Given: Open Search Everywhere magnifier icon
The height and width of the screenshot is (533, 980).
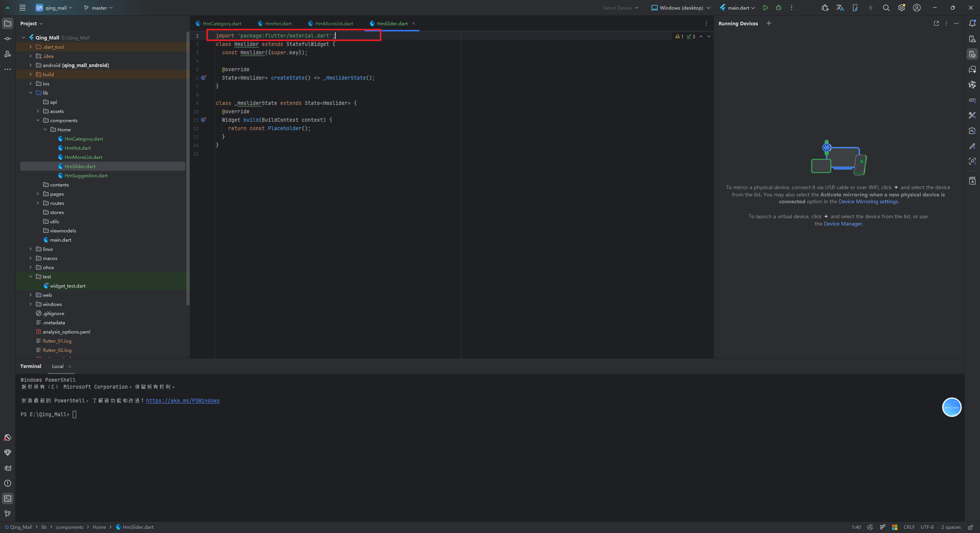Looking at the screenshot, I should click(886, 8).
